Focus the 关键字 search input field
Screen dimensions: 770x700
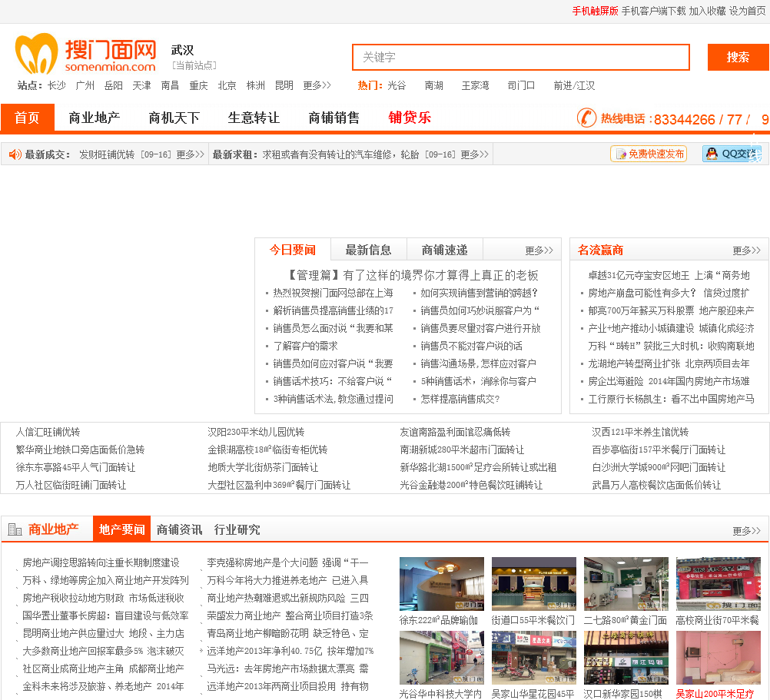(521, 57)
